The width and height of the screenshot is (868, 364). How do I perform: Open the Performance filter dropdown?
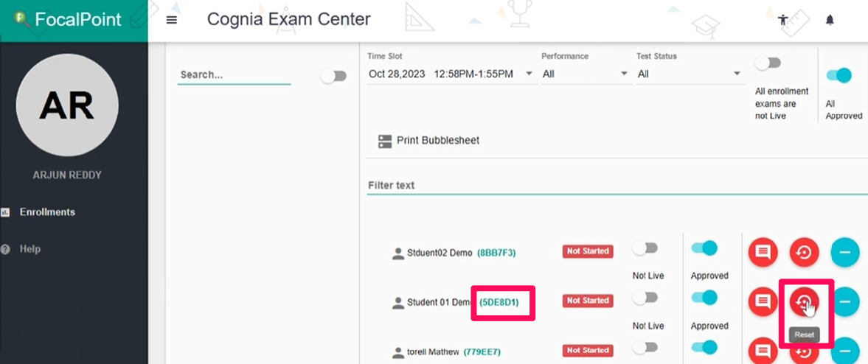[586, 74]
